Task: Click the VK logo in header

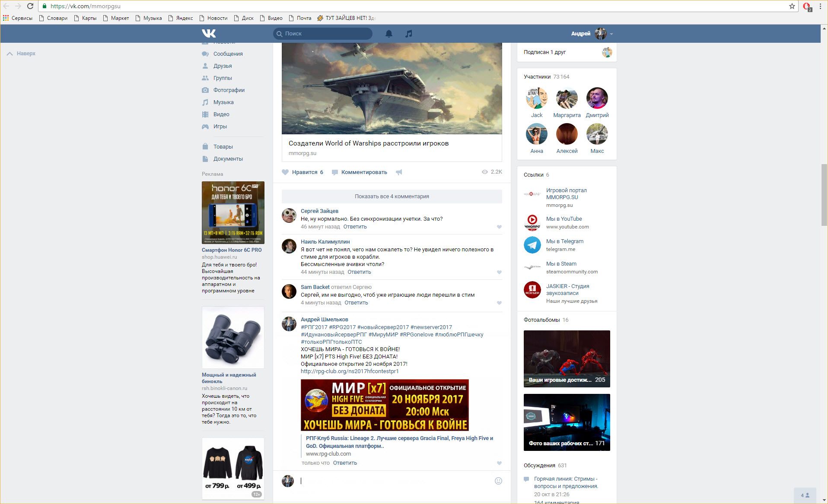Action: [x=209, y=33]
